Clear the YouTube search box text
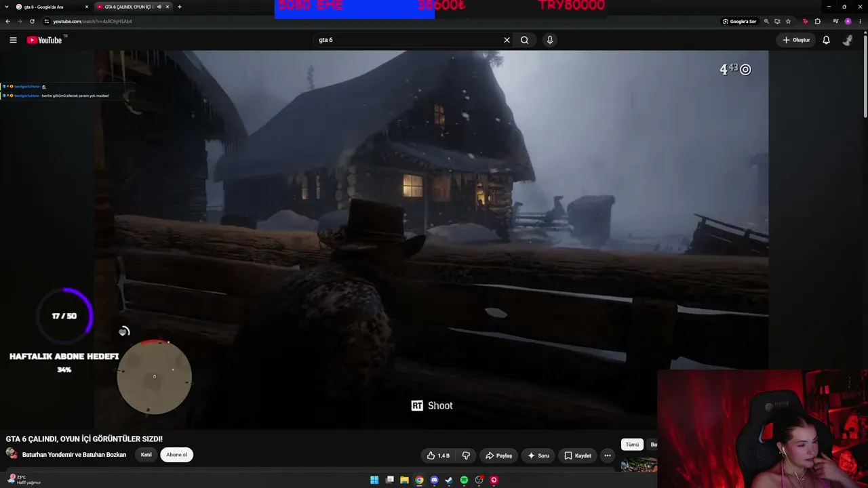 [x=507, y=40]
